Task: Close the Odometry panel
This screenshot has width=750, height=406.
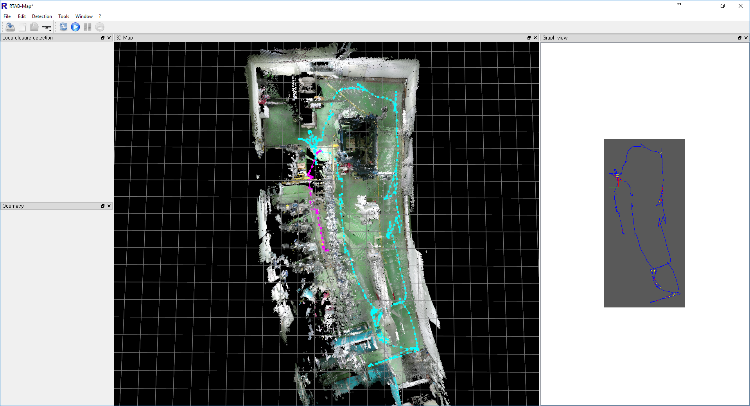Action: tap(109, 206)
